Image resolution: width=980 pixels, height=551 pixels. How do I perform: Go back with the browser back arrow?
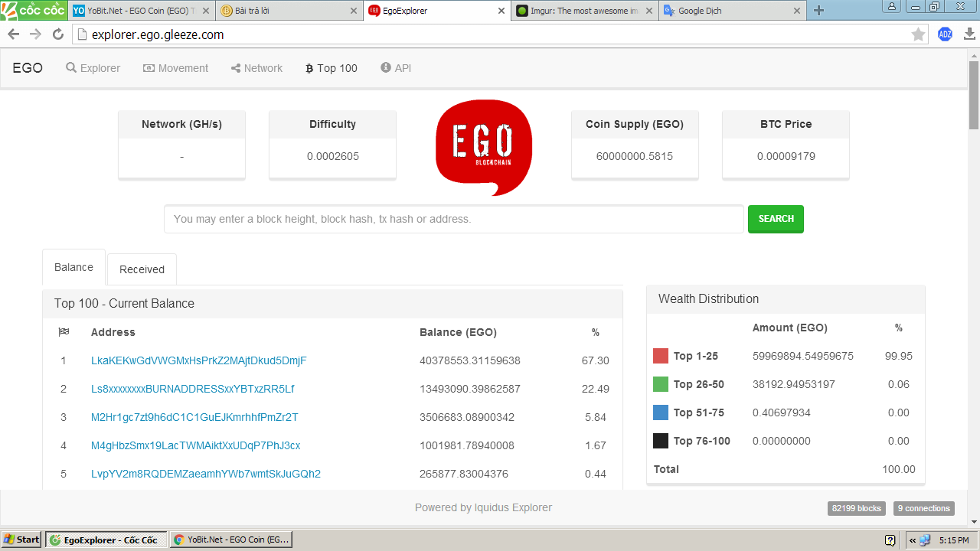[13, 34]
